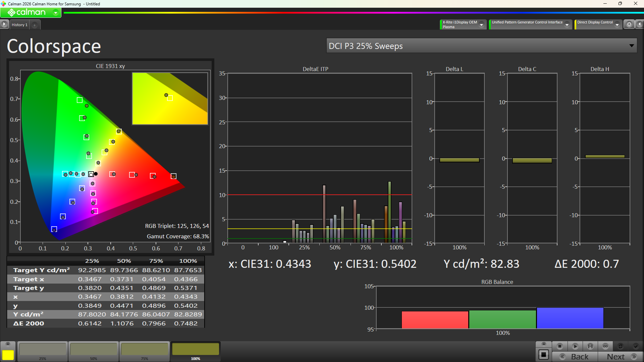Click the Delta H bar
Viewport: 644px width, 362px height.
click(x=605, y=157)
